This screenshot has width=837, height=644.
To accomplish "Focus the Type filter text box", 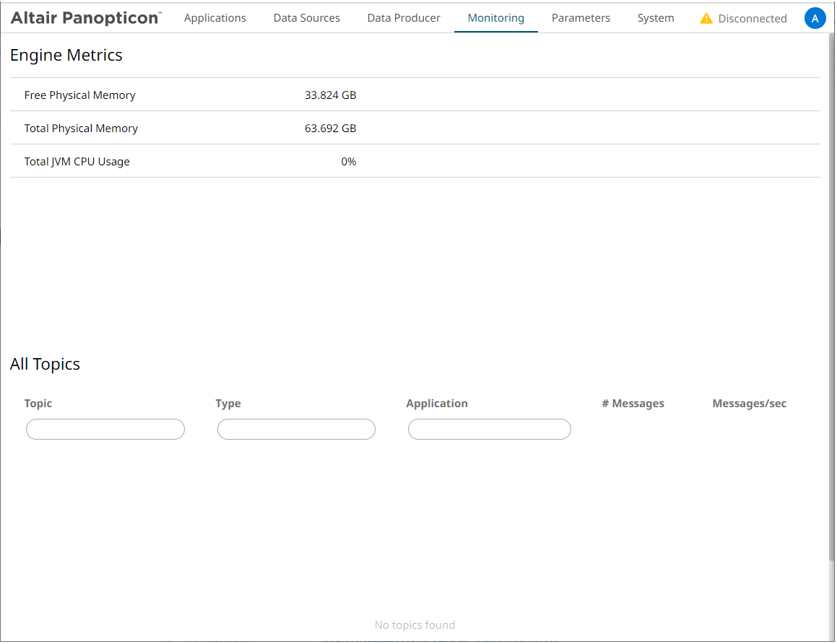I will [296, 430].
